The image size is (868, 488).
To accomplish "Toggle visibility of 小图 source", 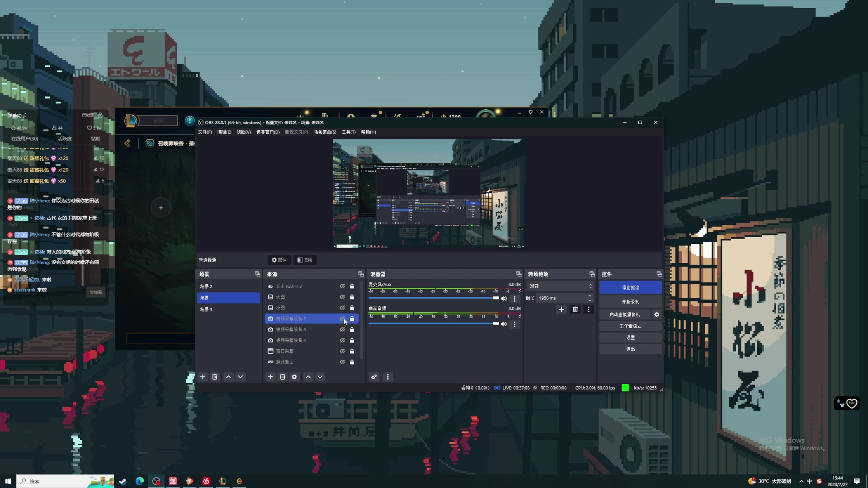I will [342, 308].
